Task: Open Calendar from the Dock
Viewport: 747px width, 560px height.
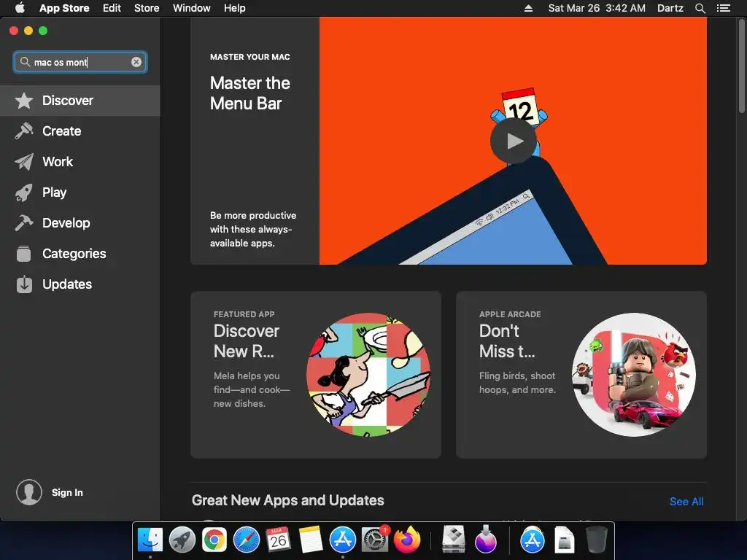Action: (278, 540)
